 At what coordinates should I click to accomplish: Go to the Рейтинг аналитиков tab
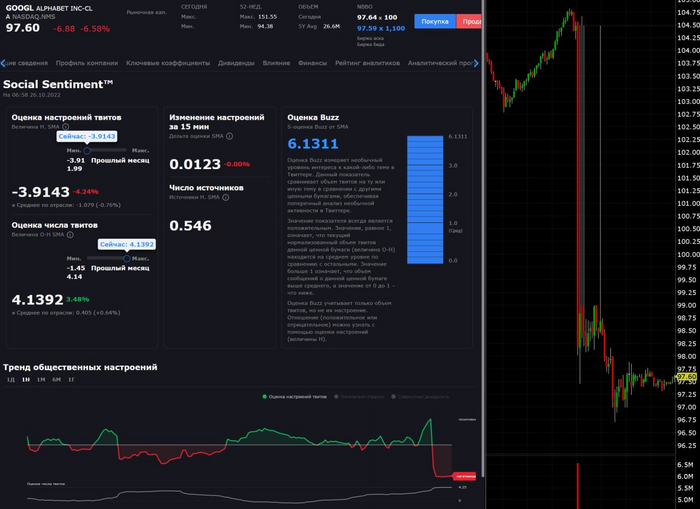click(x=367, y=63)
